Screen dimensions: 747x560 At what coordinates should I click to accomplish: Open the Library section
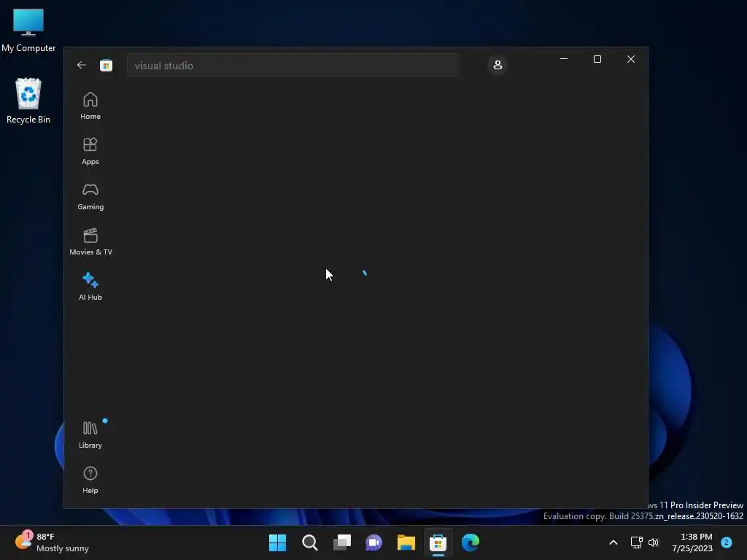90,435
